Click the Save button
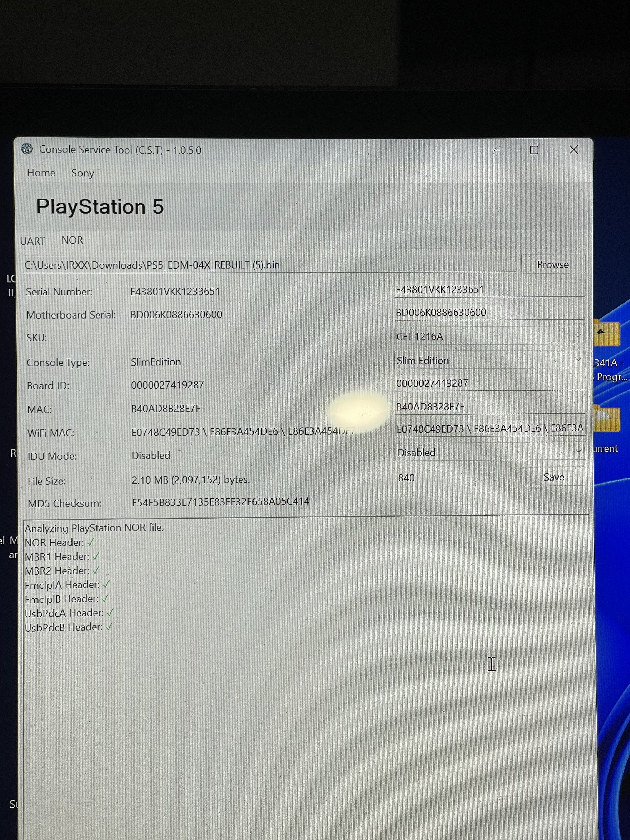This screenshot has height=840, width=630. pyautogui.click(x=554, y=477)
